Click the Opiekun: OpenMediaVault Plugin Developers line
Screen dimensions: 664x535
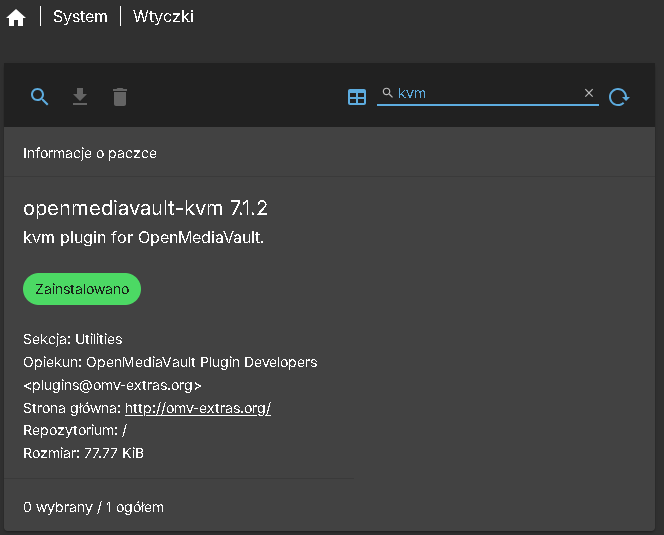(x=170, y=362)
